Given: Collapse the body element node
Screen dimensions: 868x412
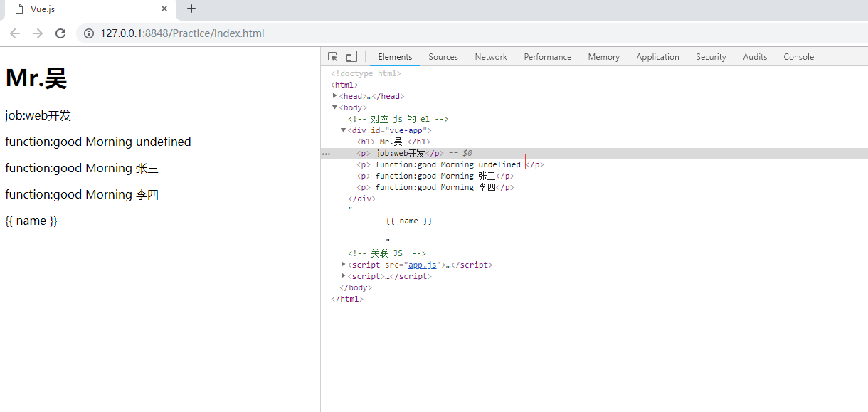Looking at the screenshot, I should point(335,107).
